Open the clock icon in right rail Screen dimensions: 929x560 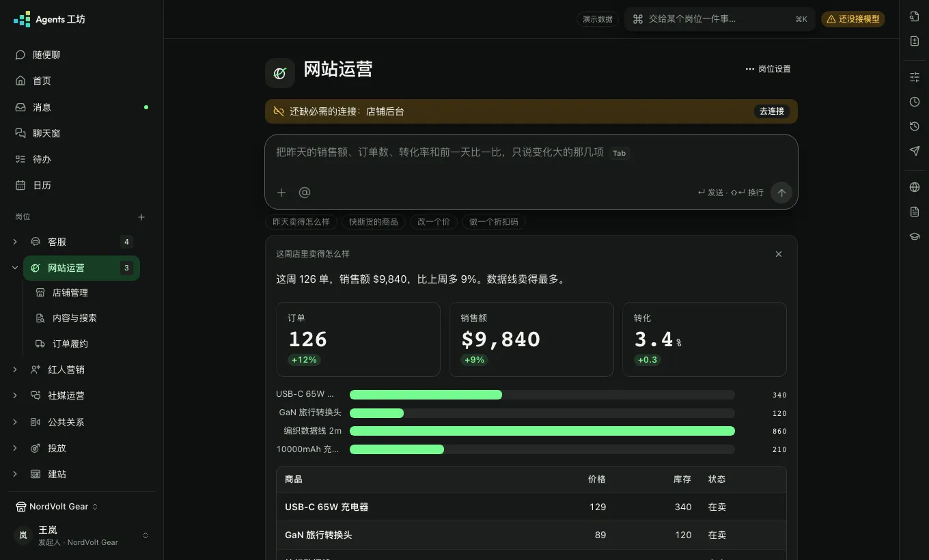pyautogui.click(x=915, y=102)
